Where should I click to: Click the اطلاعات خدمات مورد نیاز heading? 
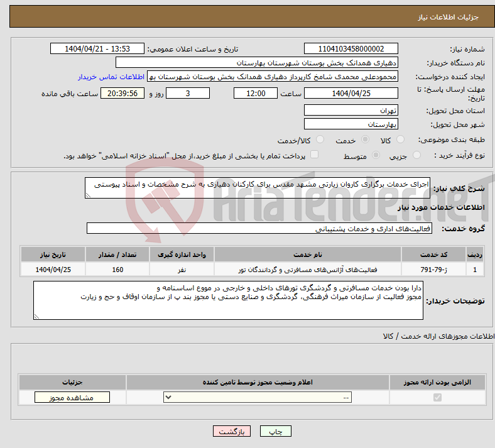click(x=441, y=207)
